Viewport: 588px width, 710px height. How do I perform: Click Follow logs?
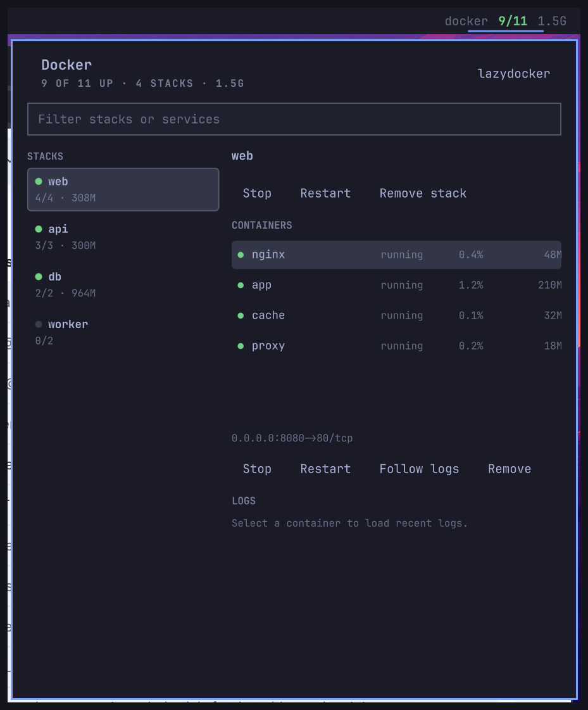(x=419, y=469)
